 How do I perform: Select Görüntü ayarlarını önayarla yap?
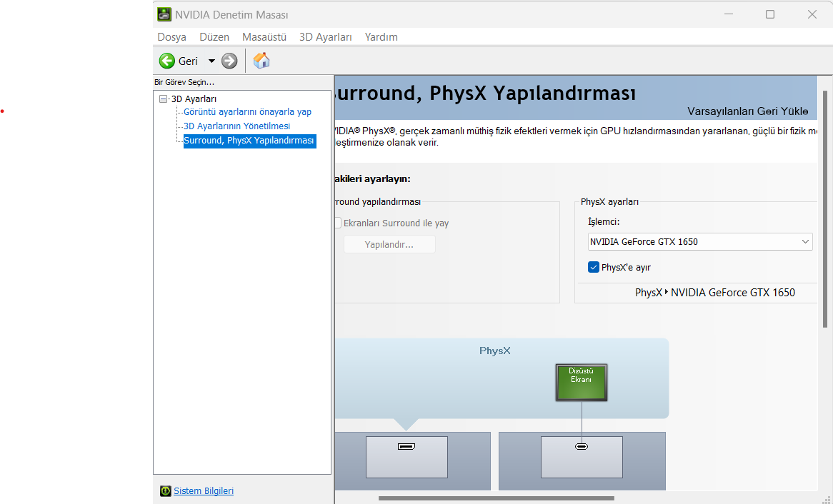coord(248,112)
